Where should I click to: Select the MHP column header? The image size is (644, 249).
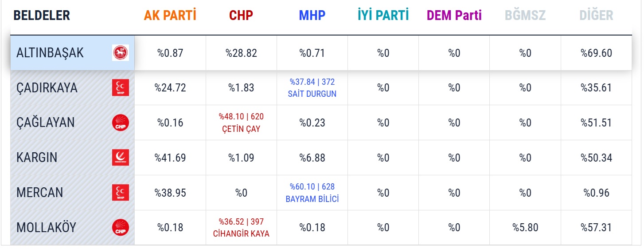(312, 16)
